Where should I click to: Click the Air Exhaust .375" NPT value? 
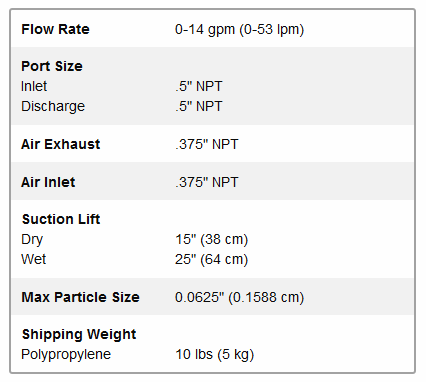207,144
